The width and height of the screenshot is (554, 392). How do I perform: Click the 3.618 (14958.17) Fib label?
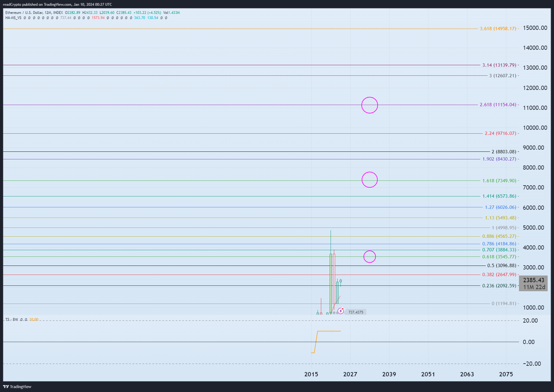(498, 29)
